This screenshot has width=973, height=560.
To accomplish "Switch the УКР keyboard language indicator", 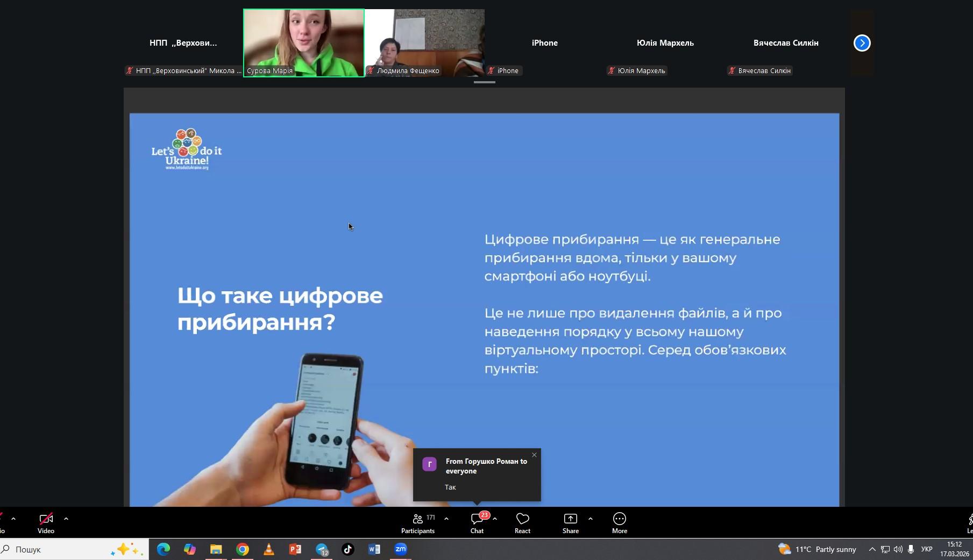I will 927,549.
